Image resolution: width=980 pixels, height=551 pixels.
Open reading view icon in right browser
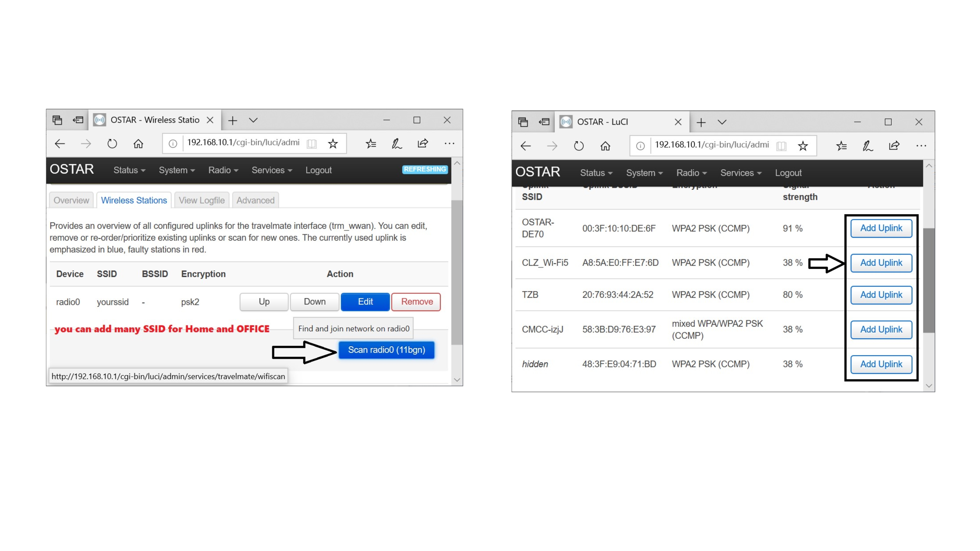[x=781, y=146]
